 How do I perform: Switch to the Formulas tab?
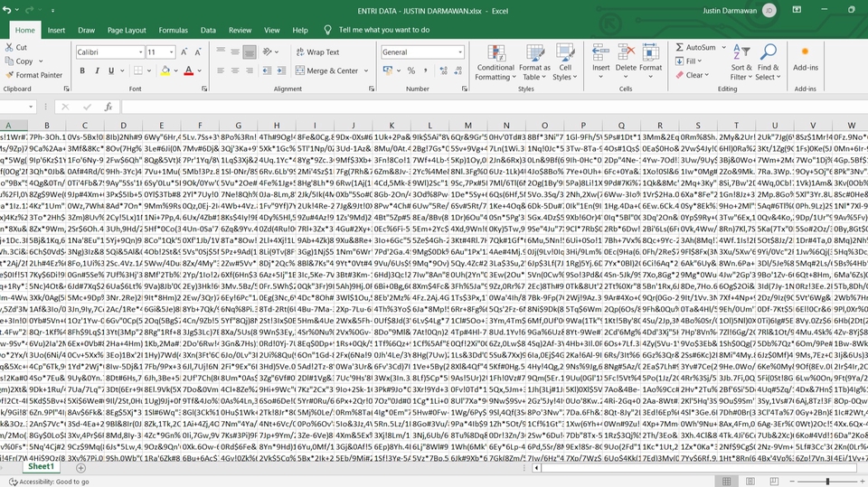point(174,31)
